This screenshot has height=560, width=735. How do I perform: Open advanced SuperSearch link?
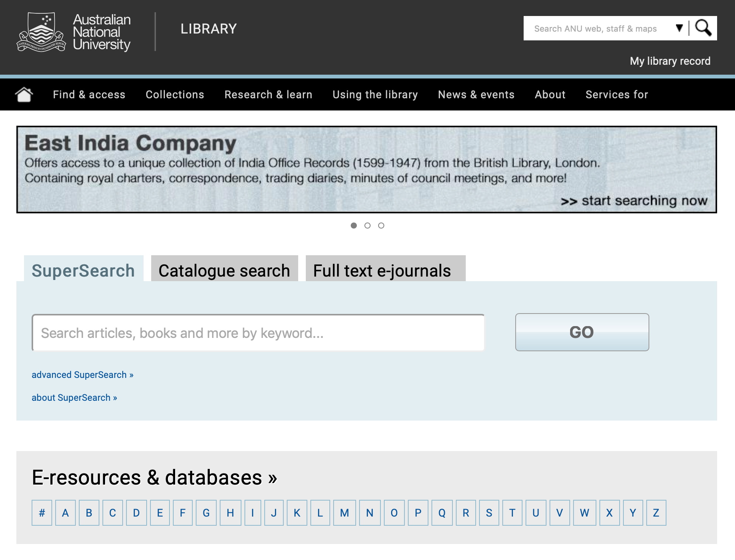point(83,375)
